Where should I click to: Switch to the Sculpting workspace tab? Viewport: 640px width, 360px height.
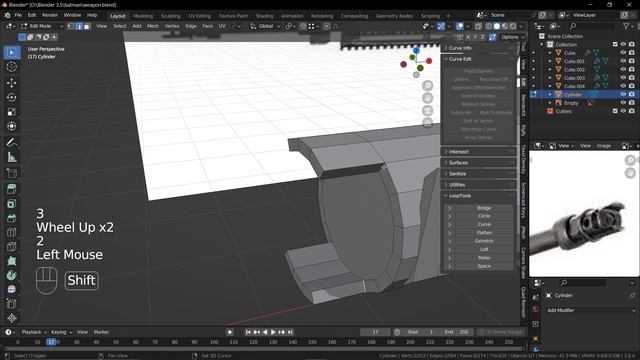coord(171,16)
